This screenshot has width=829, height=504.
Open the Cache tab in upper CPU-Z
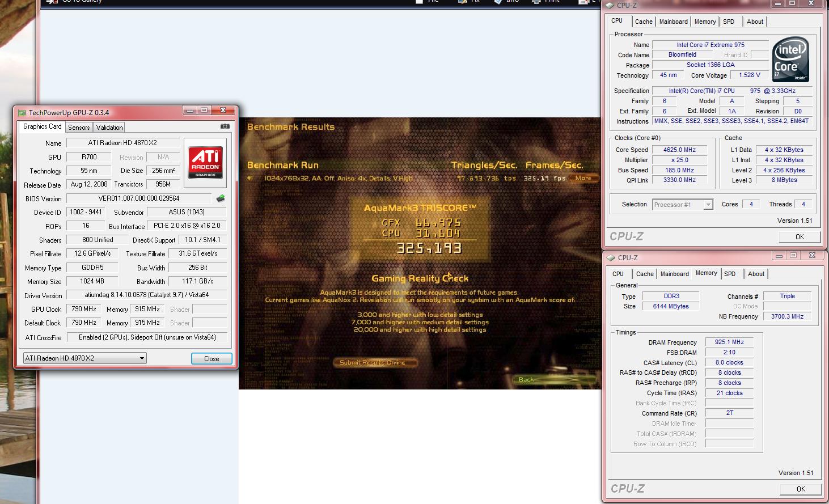coord(644,22)
